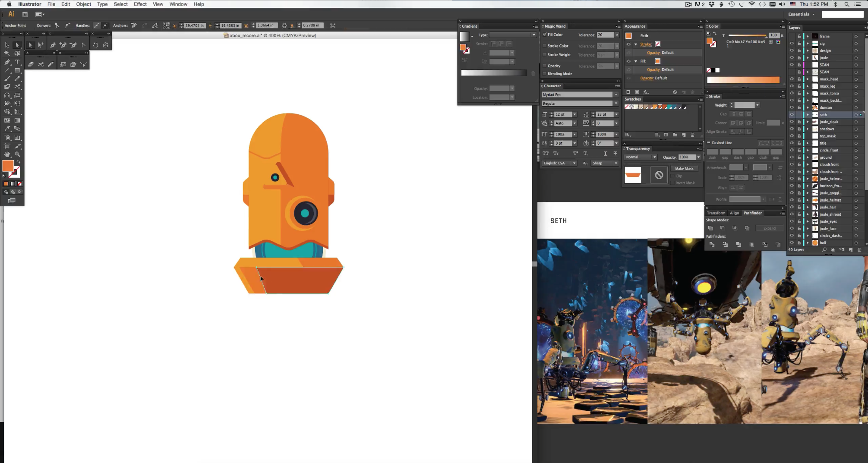
Task: Hide the joule_cloak layer
Action: [792, 122]
